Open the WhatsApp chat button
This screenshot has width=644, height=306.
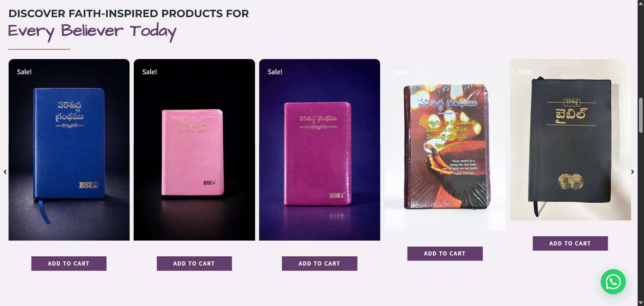click(x=613, y=282)
